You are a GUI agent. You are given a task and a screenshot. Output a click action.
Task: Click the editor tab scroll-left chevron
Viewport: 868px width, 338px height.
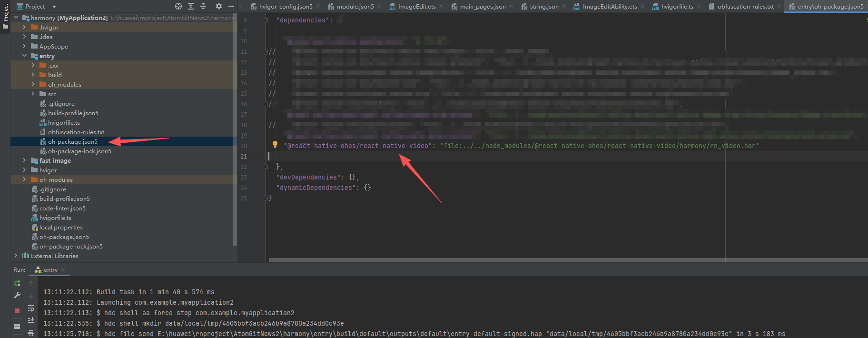(241, 6)
